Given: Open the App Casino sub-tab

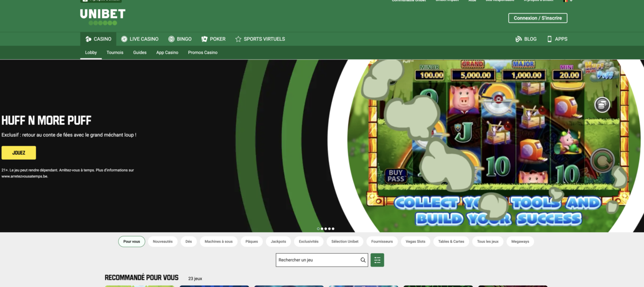Looking at the screenshot, I should [167, 53].
